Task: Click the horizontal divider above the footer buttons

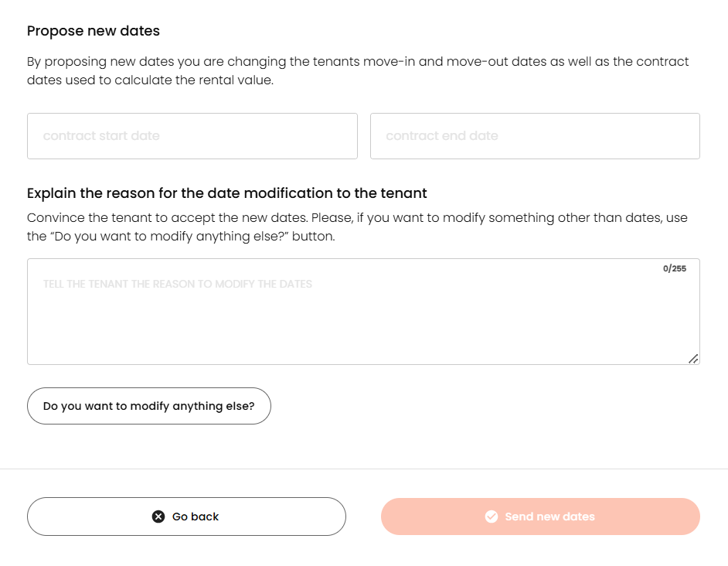Action: [x=364, y=469]
